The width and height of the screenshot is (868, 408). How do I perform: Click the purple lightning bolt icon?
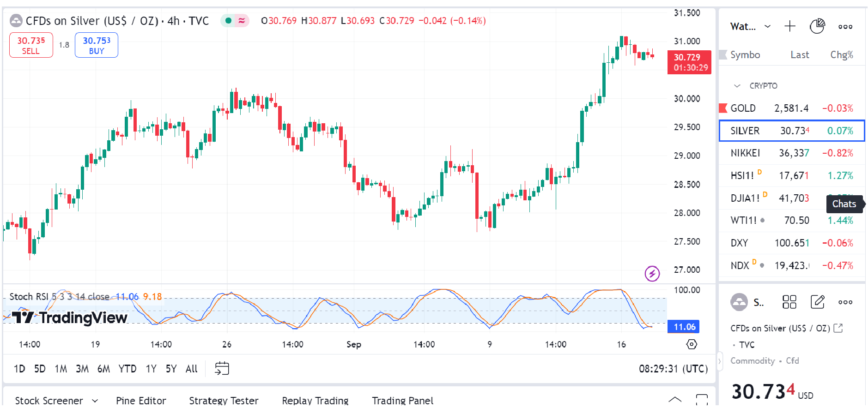652,274
